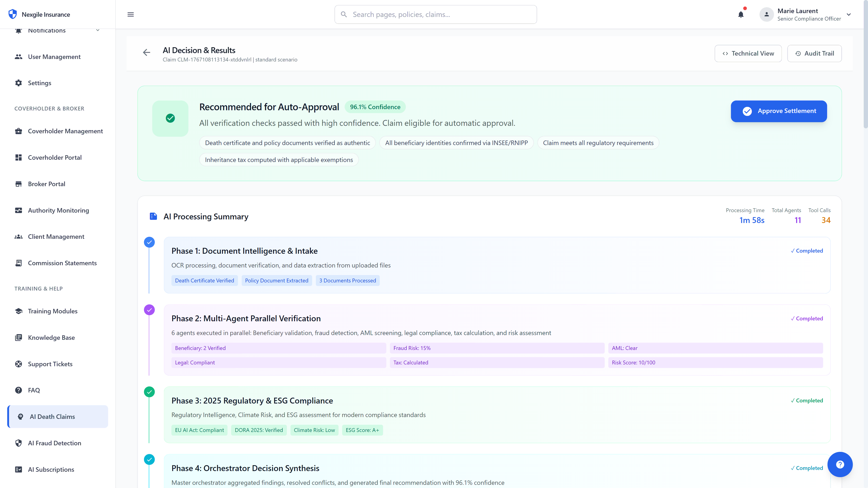
Task: Open the floating help question-mark button
Action: click(x=840, y=465)
